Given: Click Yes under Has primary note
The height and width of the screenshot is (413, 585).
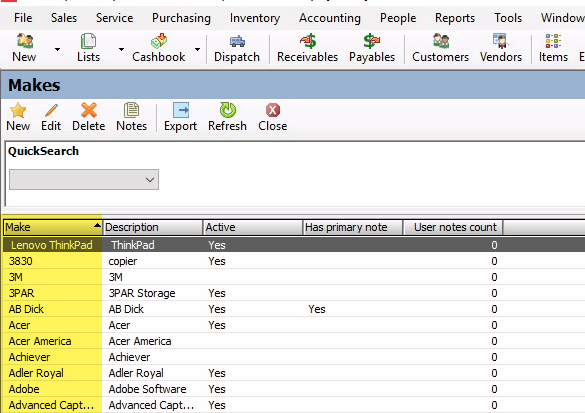Looking at the screenshot, I should click(317, 309).
